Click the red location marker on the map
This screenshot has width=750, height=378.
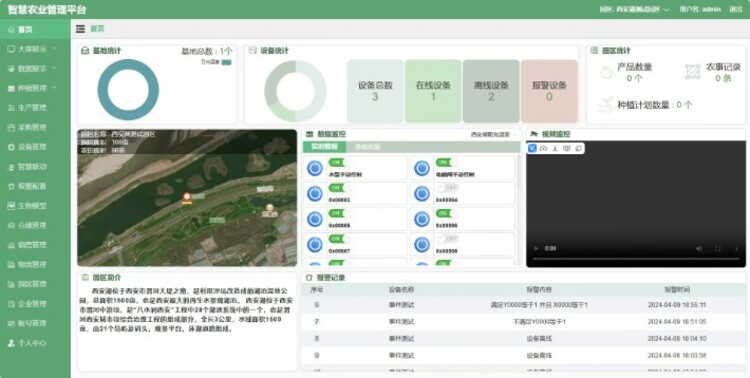click(x=187, y=198)
